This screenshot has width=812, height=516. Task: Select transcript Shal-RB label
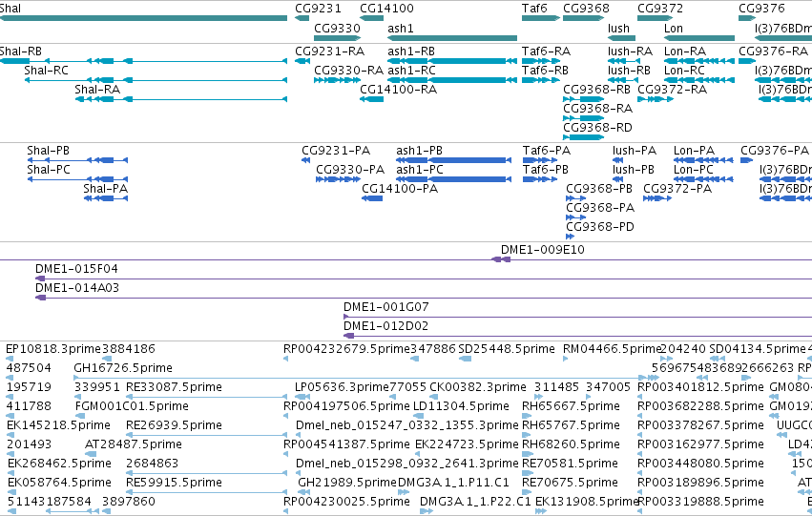point(21,52)
